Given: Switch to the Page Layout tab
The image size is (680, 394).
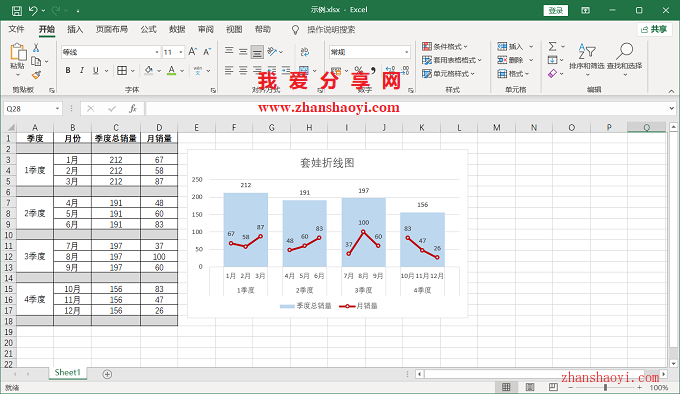Looking at the screenshot, I should pos(112,29).
